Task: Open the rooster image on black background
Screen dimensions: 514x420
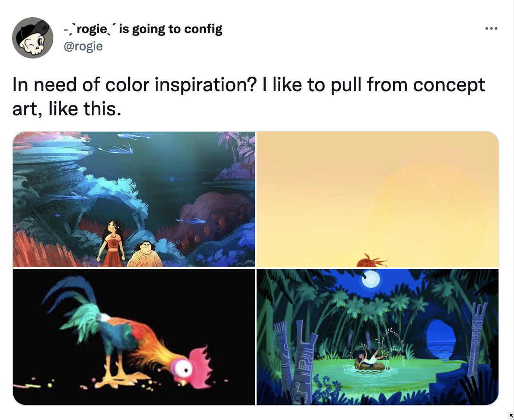Action: pyautogui.click(x=134, y=337)
